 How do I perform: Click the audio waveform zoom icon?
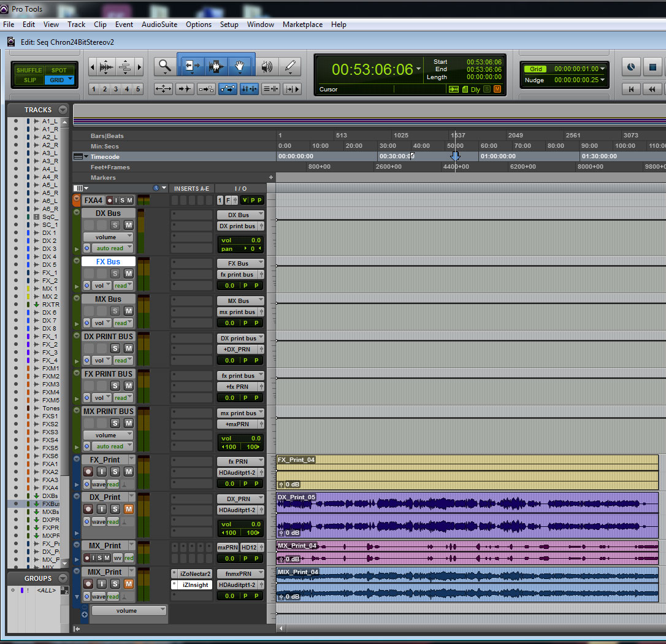[x=107, y=67]
